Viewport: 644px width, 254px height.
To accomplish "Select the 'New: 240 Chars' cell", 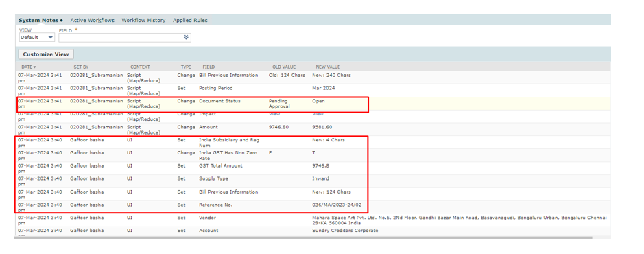I will point(331,76).
